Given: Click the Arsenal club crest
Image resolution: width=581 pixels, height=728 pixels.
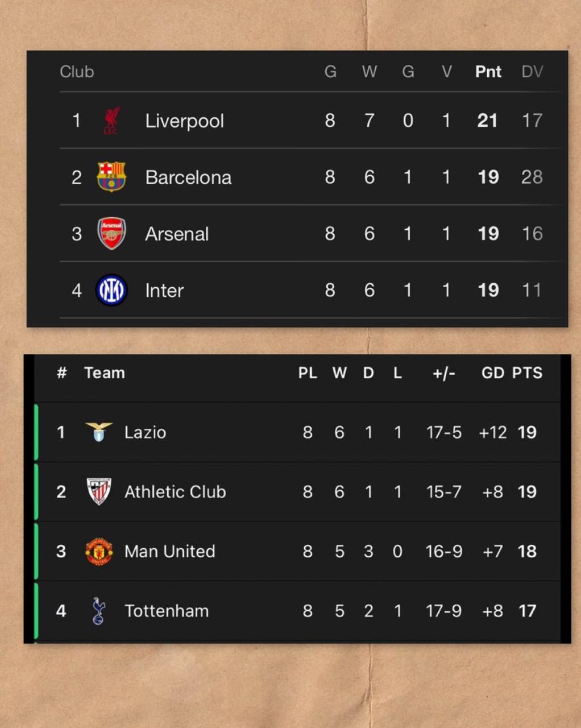Looking at the screenshot, I should (x=111, y=233).
